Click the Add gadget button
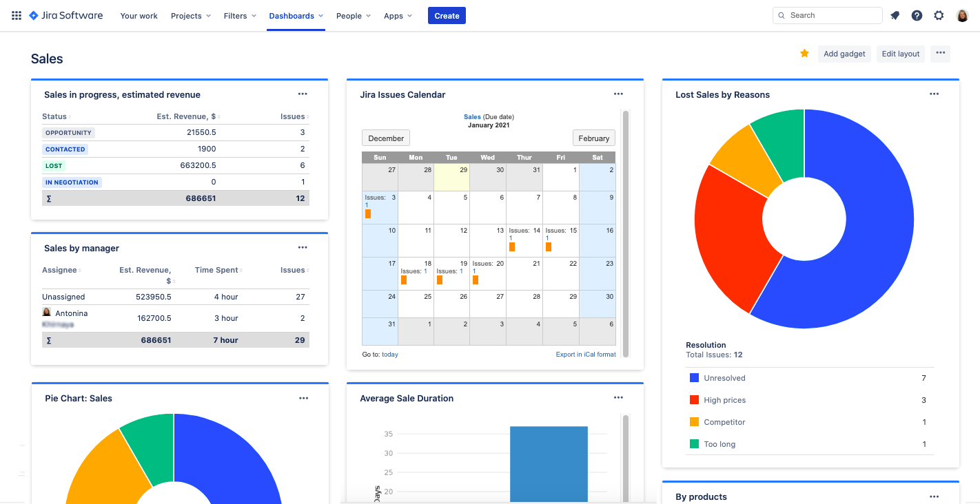 pyautogui.click(x=844, y=54)
